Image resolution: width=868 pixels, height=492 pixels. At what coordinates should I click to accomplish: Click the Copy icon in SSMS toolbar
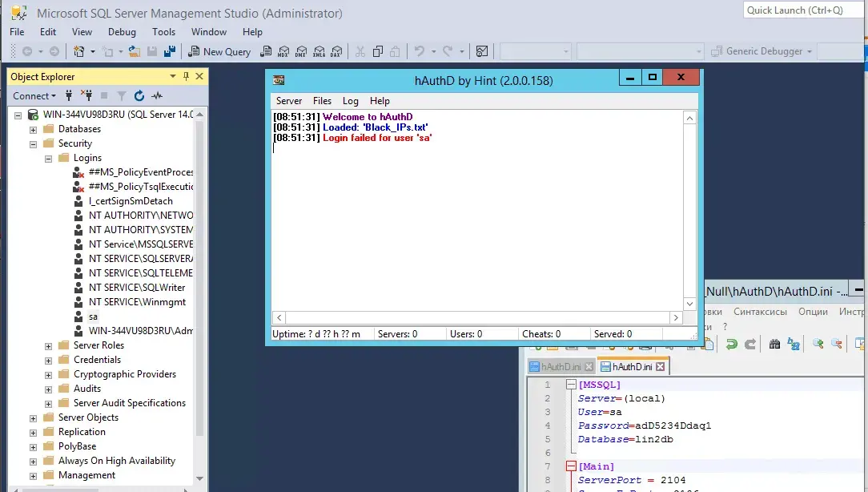(x=377, y=51)
